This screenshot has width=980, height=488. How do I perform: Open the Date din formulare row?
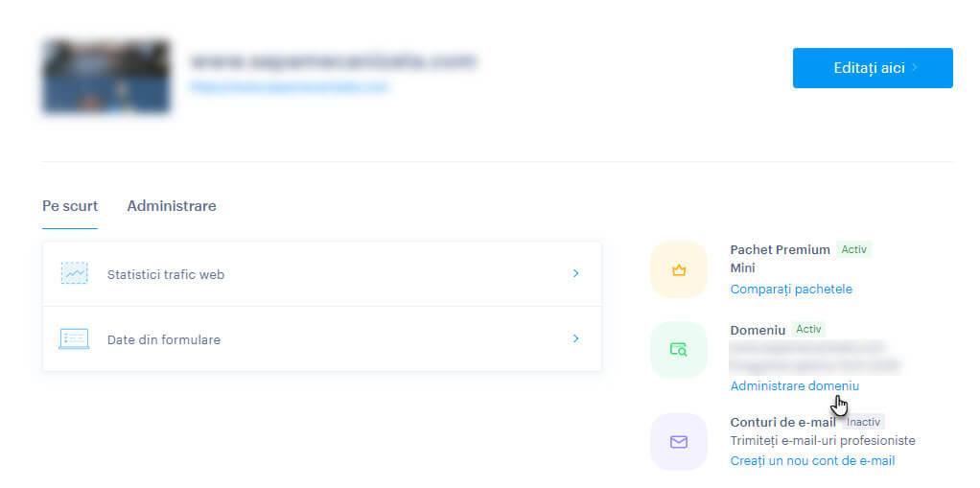pos(322,339)
